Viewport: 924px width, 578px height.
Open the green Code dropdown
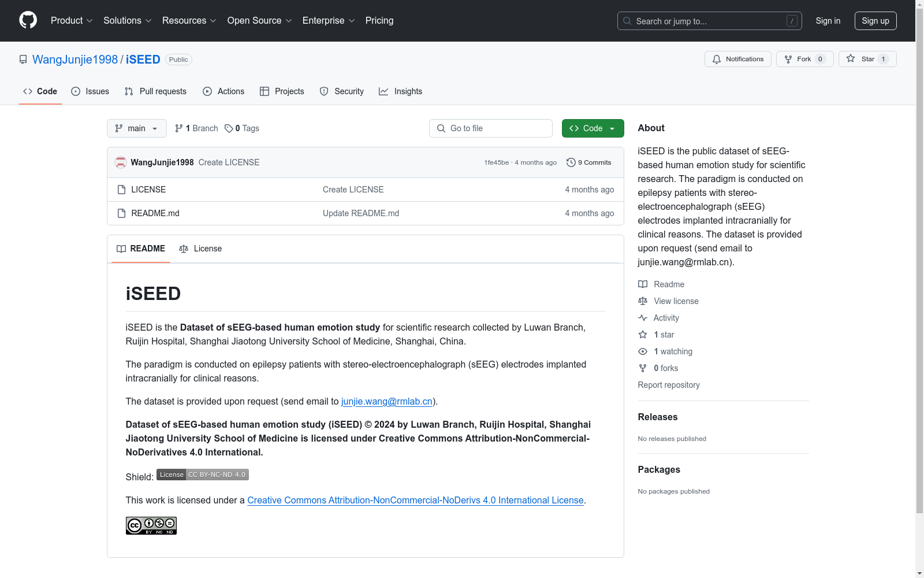point(593,128)
